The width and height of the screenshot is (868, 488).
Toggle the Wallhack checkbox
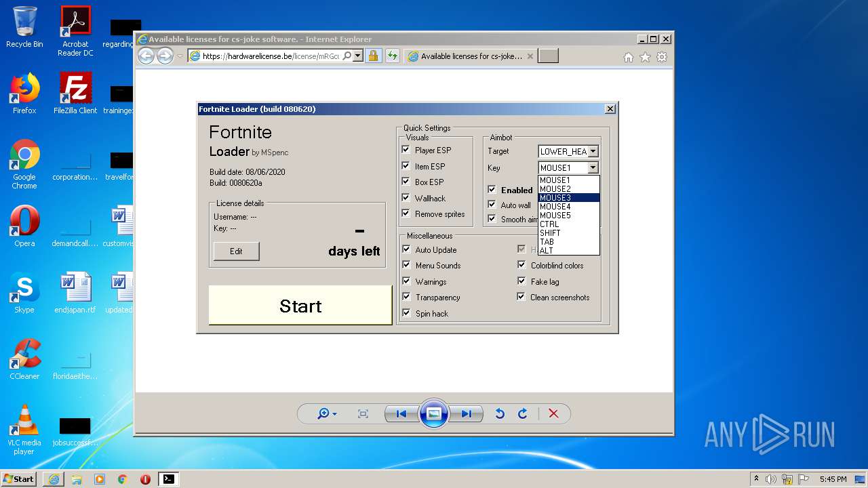406,198
